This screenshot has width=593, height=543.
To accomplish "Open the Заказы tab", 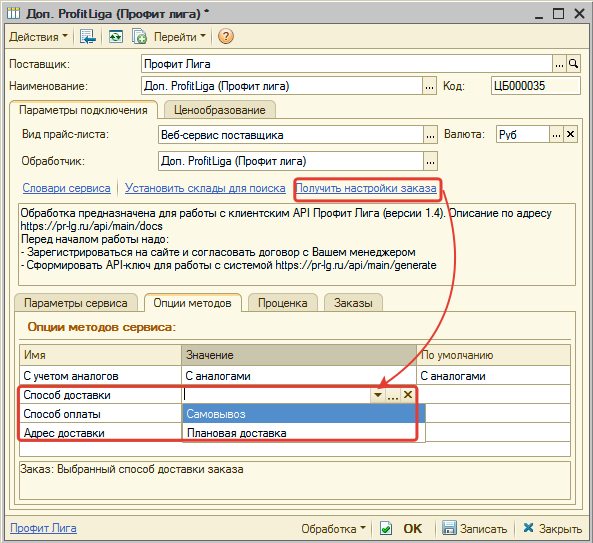I will (x=353, y=303).
